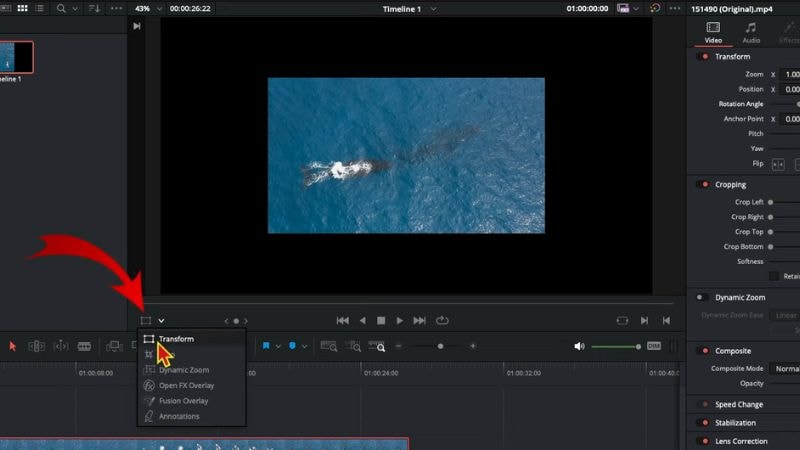The height and width of the screenshot is (450, 800).
Task: Click the bypass color grades icon
Action: pos(655,8)
